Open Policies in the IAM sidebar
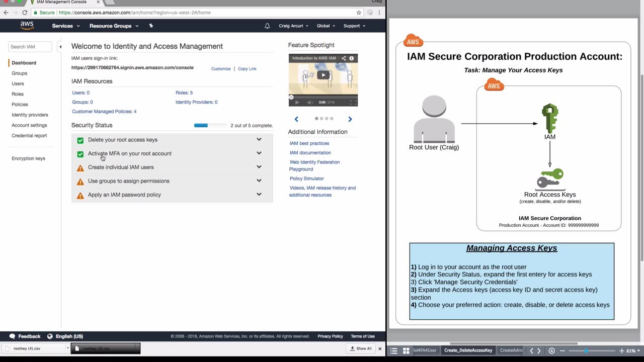The height and width of the screenshot is (362, 644). (20, 105)
